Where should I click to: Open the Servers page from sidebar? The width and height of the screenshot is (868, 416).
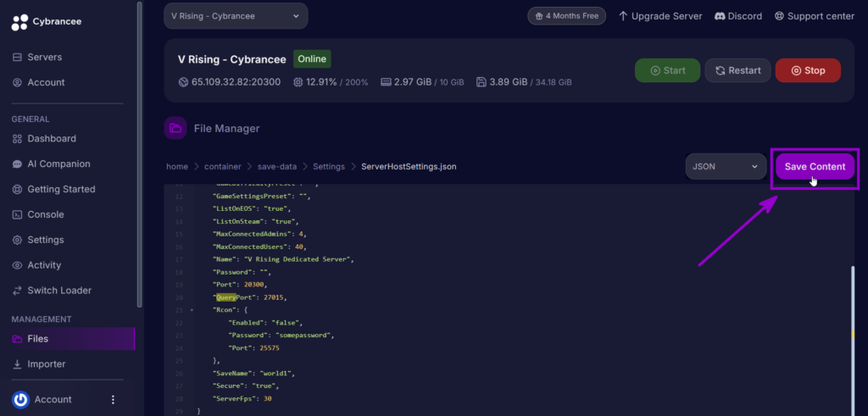(x=37, y=57)
